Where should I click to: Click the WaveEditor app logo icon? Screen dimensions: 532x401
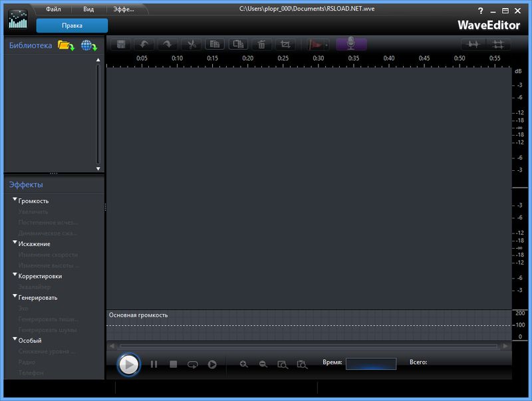(18, 19)
